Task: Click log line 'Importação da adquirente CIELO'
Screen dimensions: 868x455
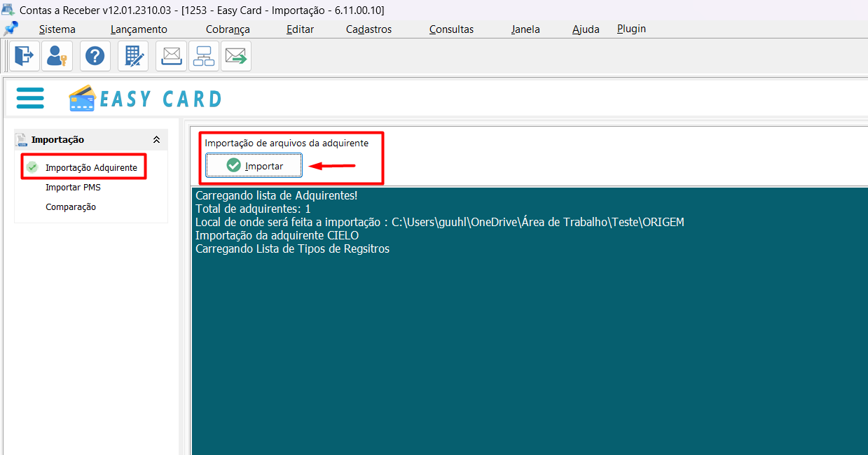Action: click(277, 235)
